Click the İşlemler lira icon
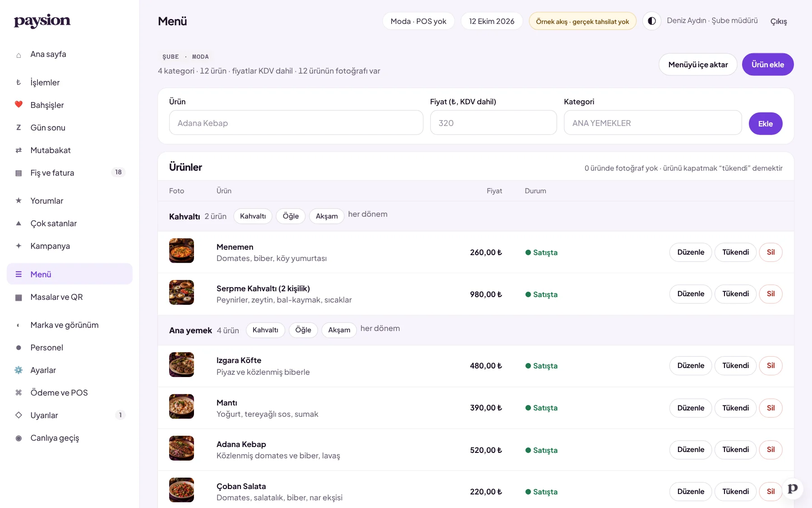 [x=18, y=83]
